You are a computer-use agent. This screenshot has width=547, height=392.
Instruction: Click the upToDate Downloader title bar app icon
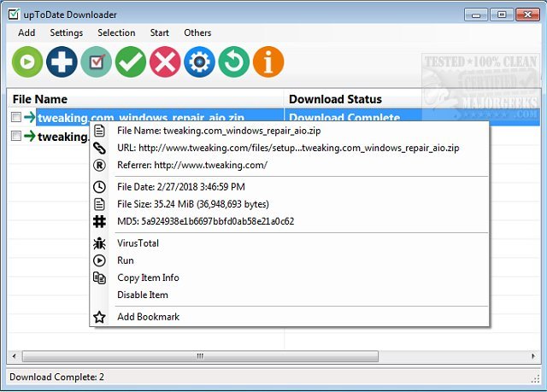(x=14, y=15)
